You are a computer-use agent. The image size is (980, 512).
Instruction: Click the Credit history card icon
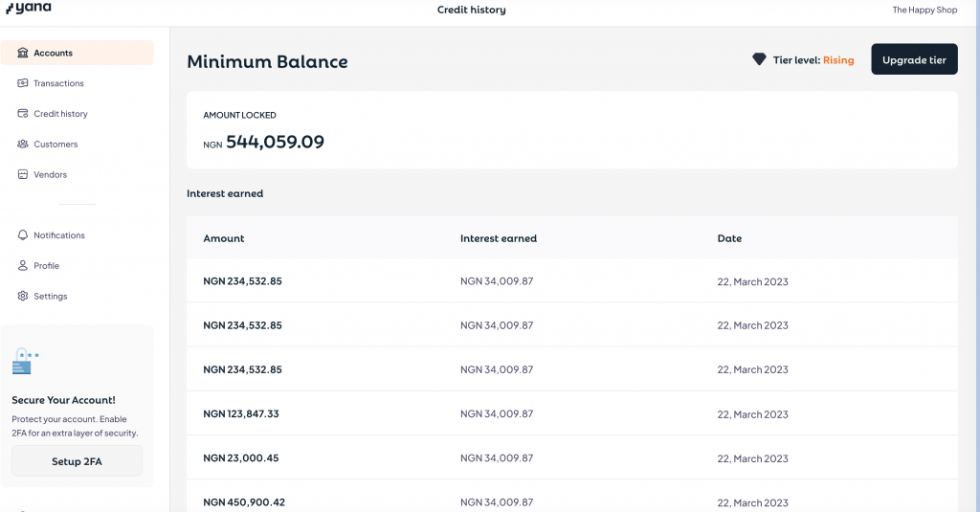(x=23, y=114)
